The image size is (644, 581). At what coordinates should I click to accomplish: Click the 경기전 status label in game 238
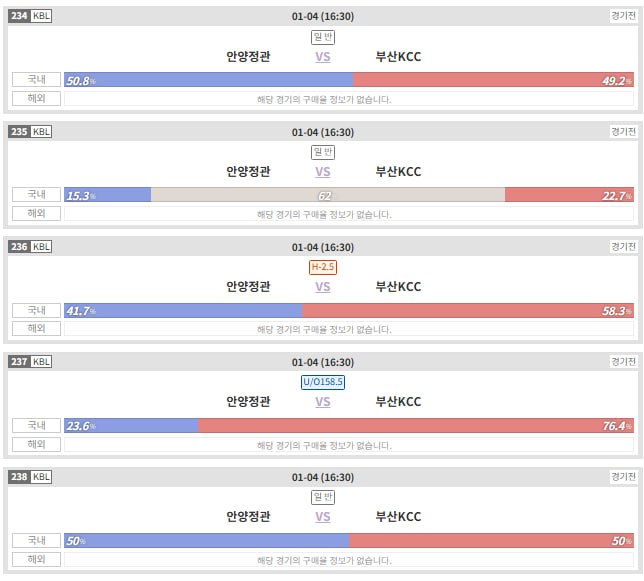click(x=623, y=476)
